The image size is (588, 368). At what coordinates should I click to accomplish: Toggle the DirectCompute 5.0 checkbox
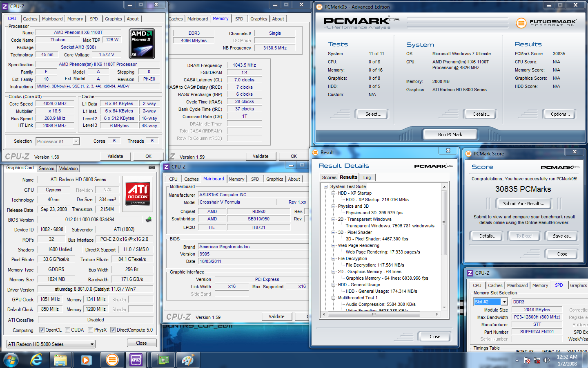click(113, 330)
